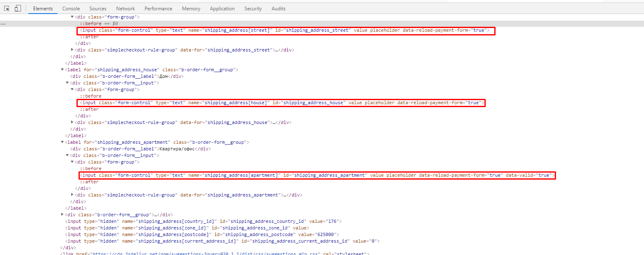Select hidden input shipping_address_country_id
The width and height of the screenshot is (644, 255).
203,221
